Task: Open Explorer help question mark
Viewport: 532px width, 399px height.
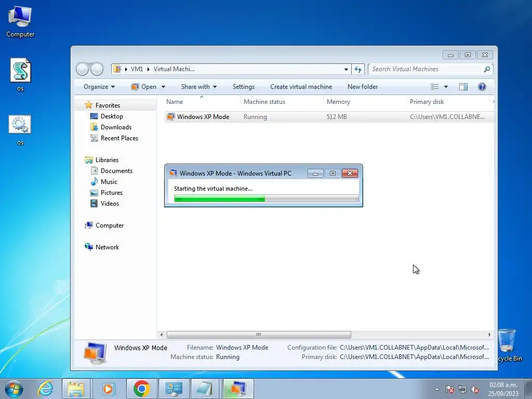Action: pyautogui.click(x=482, y=87)
